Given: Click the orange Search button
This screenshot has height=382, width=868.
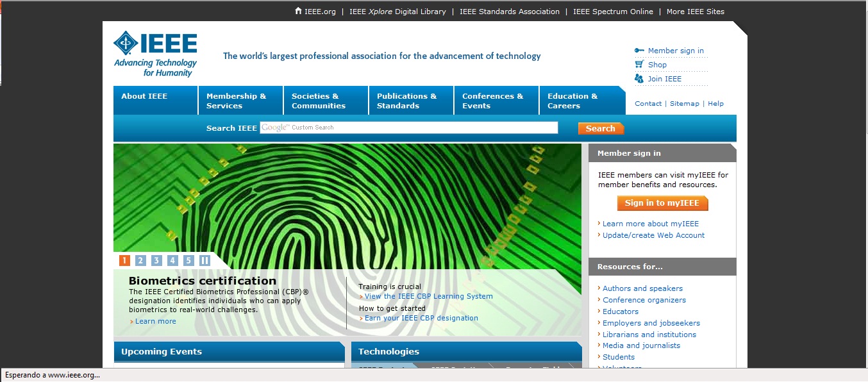Looking at the screenshot, I should pyautogui.click(x=601, y=128).
